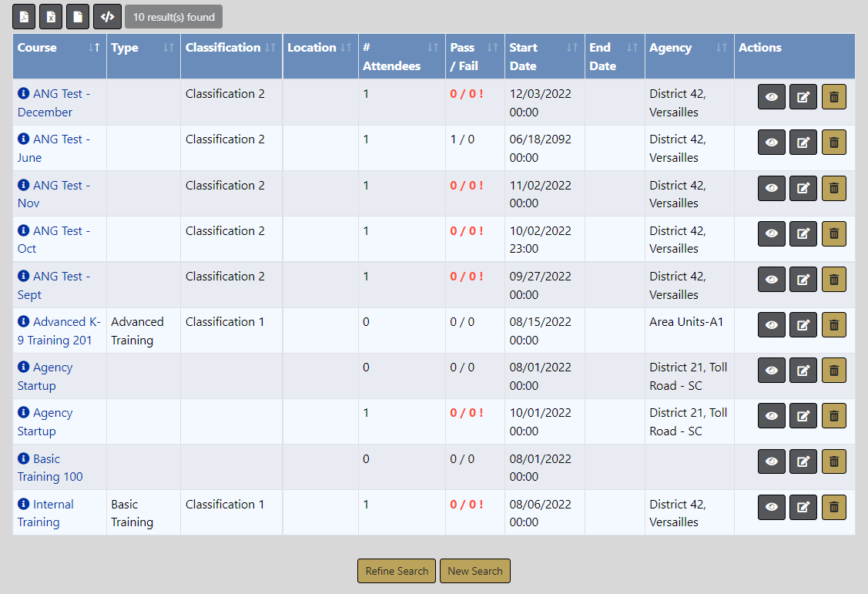868x594 pixels.
Task: Click the blank document export icon
Action: click(x=77, y=16)
